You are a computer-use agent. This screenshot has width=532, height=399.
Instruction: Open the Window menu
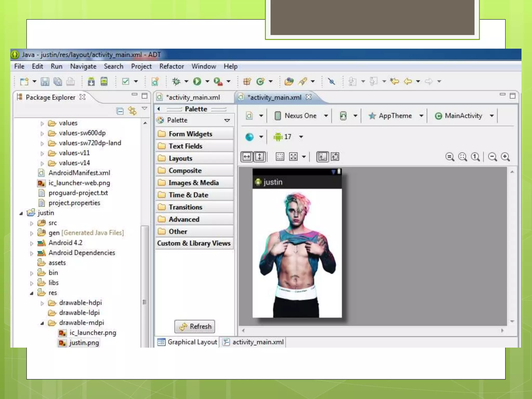pyautogui.click(x=204, y=66)
